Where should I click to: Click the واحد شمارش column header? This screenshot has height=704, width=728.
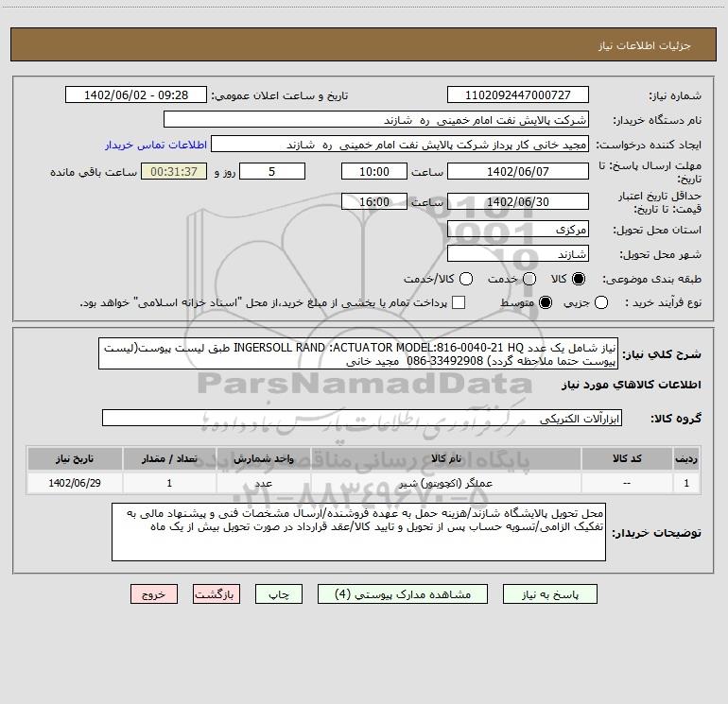[x=263, y=459]
